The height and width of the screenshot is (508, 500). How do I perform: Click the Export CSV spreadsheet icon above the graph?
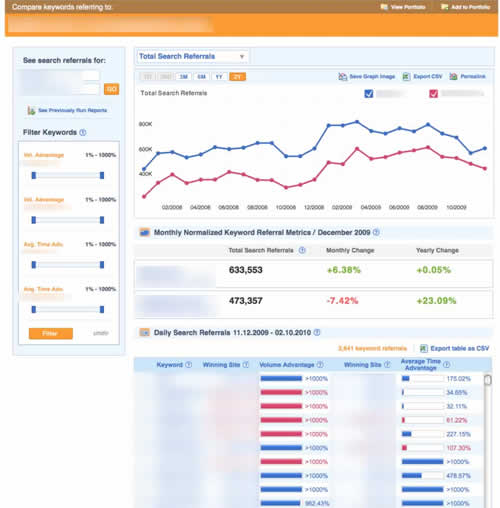406,77
